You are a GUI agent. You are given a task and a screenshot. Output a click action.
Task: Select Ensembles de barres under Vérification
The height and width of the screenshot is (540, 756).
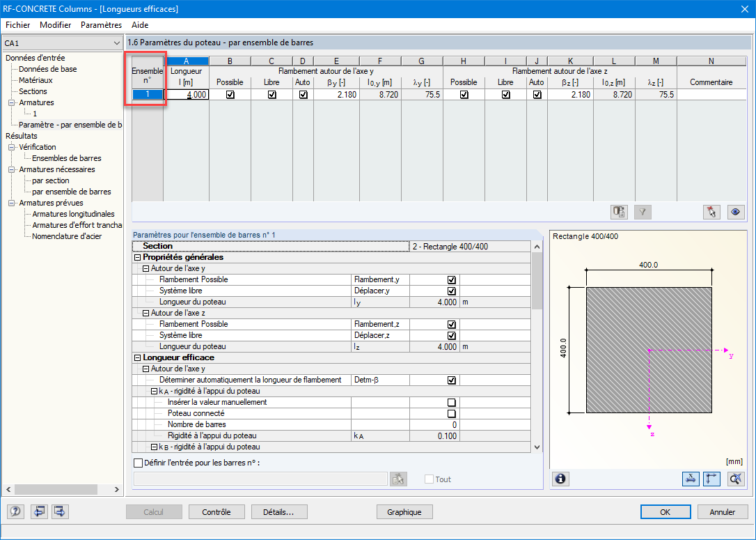[x=67, y=158]
